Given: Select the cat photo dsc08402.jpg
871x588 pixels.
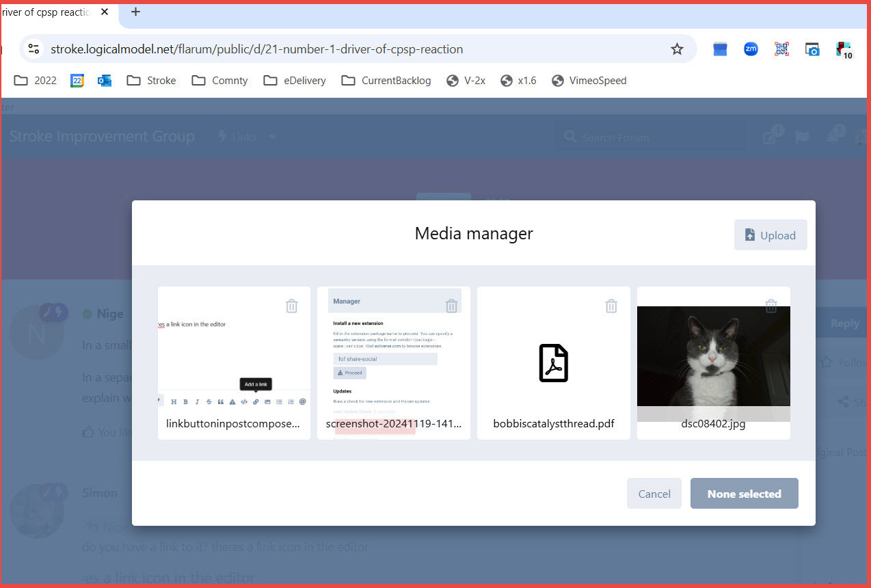Looking at the screenshot, I should click(x=714, y=362).
